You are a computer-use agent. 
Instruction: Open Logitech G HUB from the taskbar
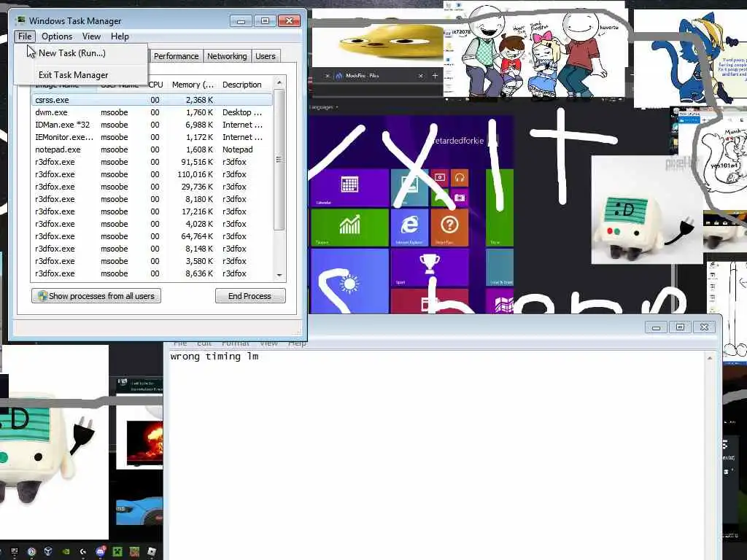pos(83,551)
